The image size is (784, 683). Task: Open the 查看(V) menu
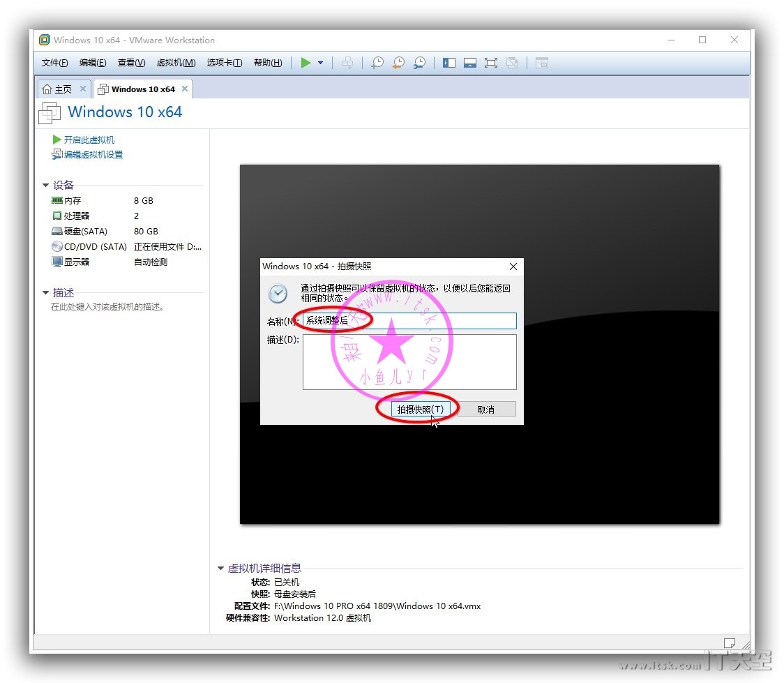[x=132, y=63]
